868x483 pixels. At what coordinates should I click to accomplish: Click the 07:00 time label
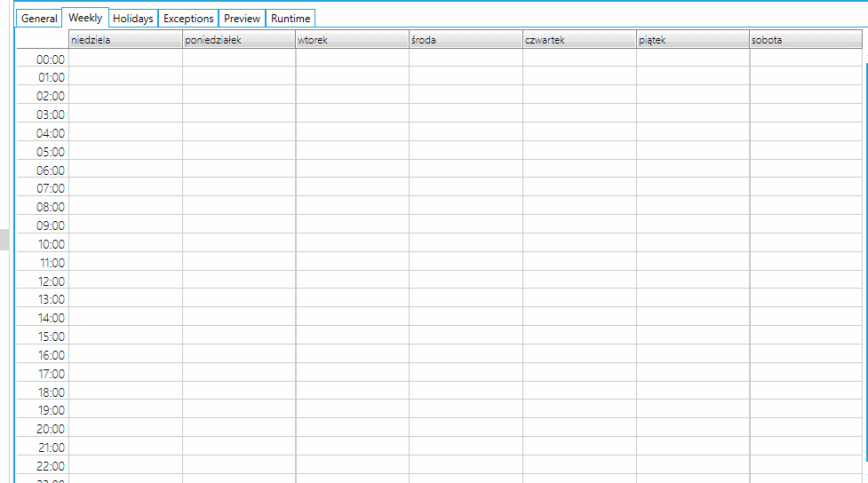[x=51, y=188]
